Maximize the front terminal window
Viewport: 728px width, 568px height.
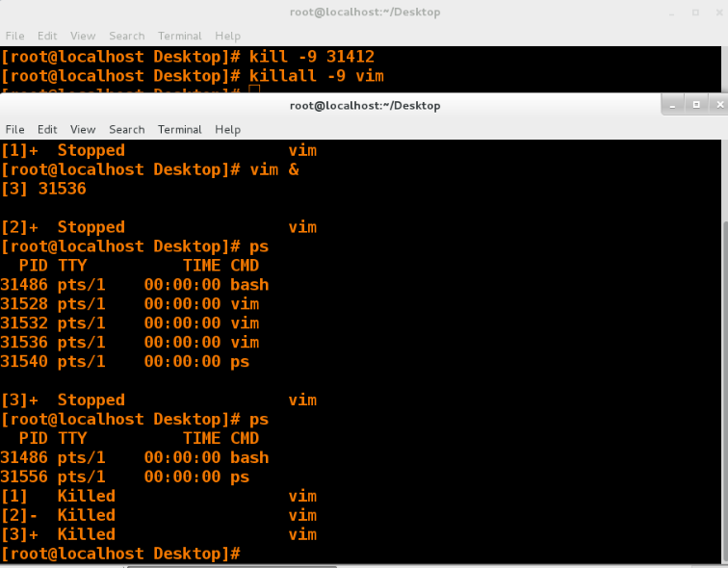tap(696, 105)
